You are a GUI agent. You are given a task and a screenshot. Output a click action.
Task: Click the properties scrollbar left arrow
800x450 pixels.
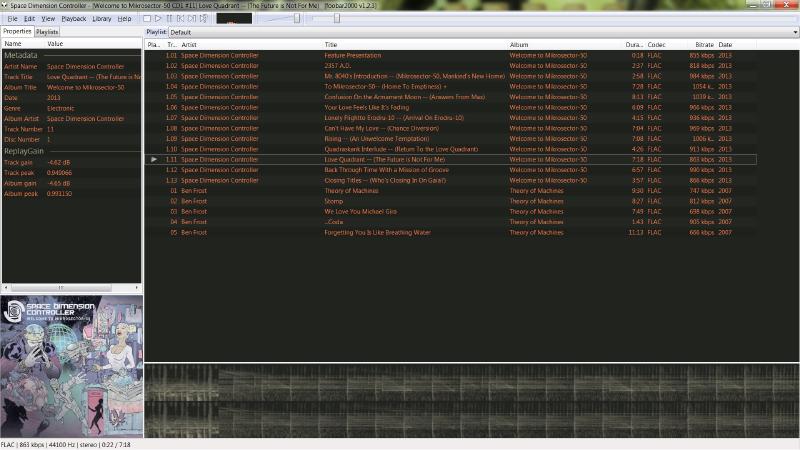point(6,288)
